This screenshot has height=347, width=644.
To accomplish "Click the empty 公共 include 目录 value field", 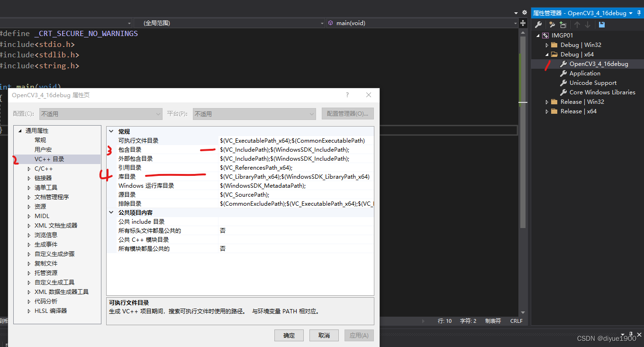I will (x=296, y=222).
